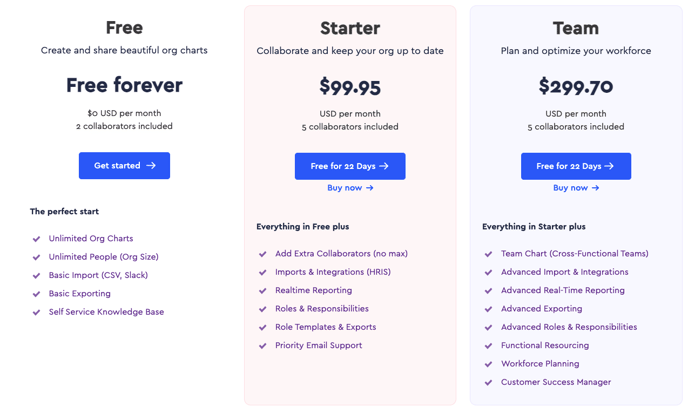Image resolution: width=688 pixels, height=414 pixels.
Task: Click the checkmark beside Unlimited Org Charts
Action: click(36, 239)
